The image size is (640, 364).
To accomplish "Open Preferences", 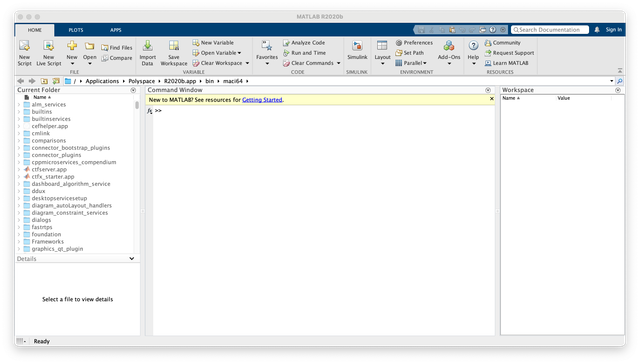I will click(414, 42).
